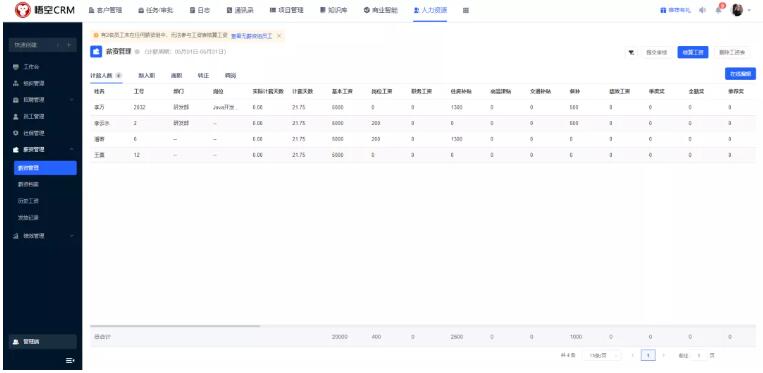The image size is (763, 373).
Task: Click the small info icon beside the 薪资管理 title
Action: click(137, 52)
